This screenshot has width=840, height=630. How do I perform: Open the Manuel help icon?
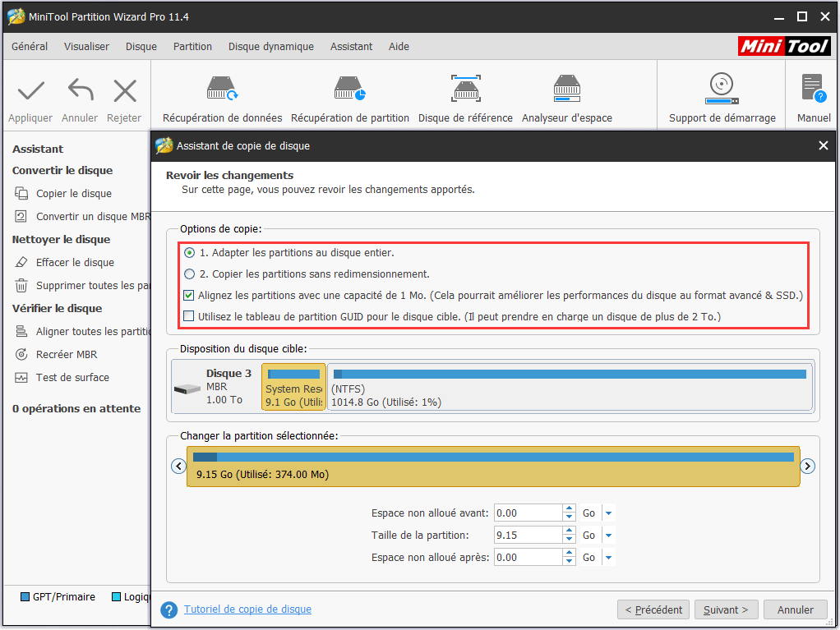point(813,89)
